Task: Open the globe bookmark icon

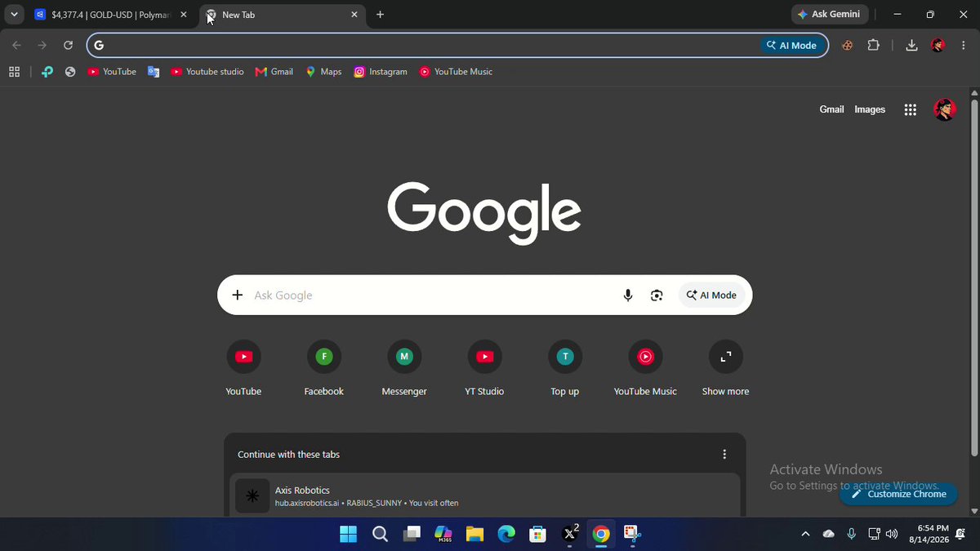Action: tap(70, 72)
